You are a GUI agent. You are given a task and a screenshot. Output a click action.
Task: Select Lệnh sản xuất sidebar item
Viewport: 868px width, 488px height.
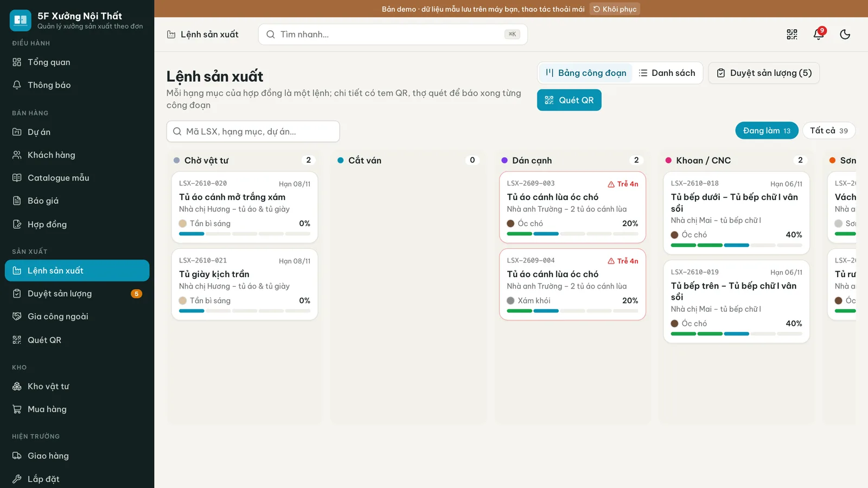[x=77, y=271]
